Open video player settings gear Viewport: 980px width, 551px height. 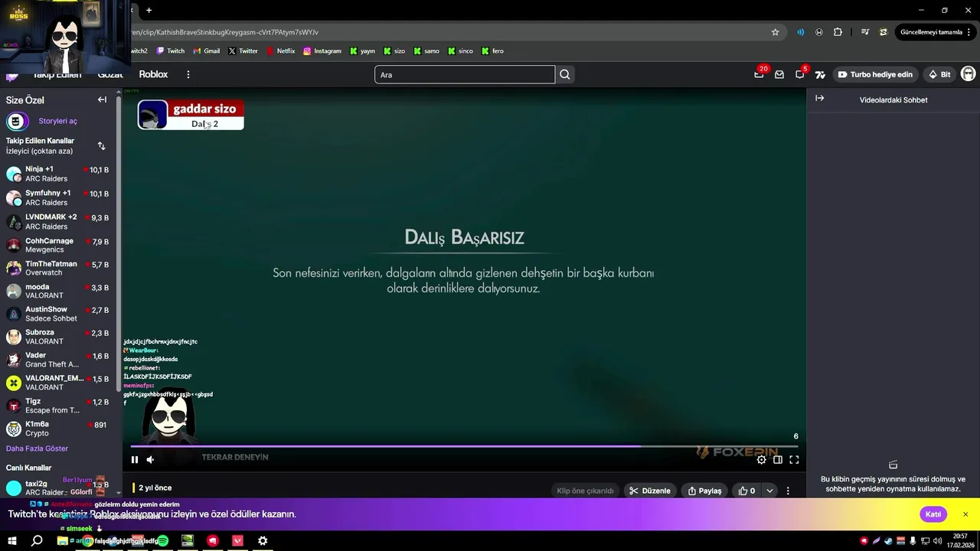[x=761, y=459]
